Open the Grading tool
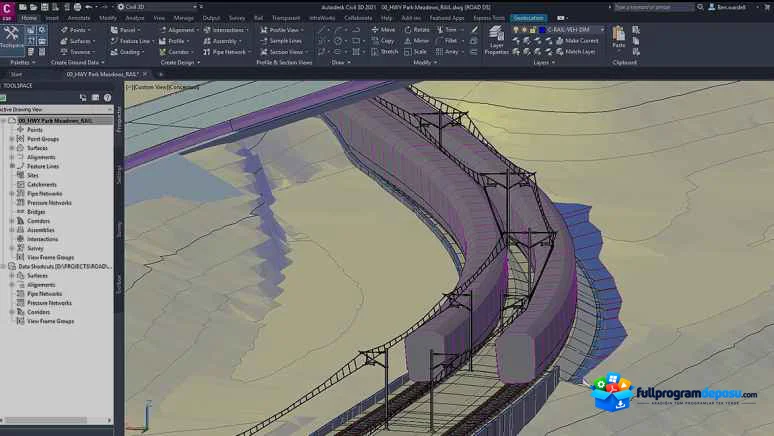 (127, 52)
